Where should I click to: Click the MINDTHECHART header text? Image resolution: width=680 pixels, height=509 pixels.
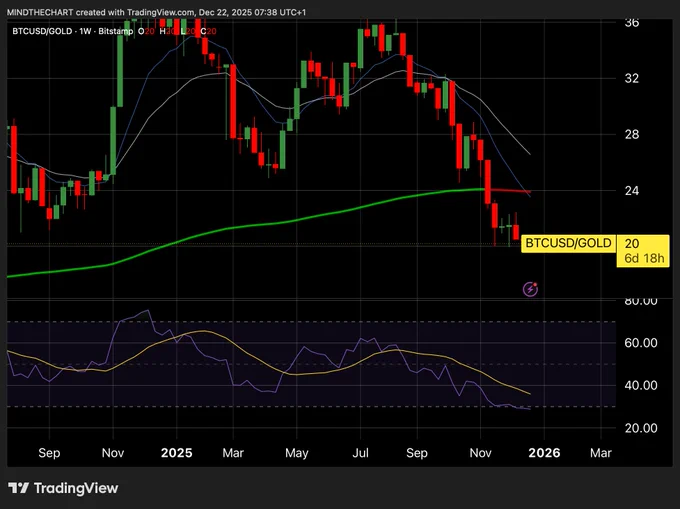pyautogui.click(x=157, y=12)
